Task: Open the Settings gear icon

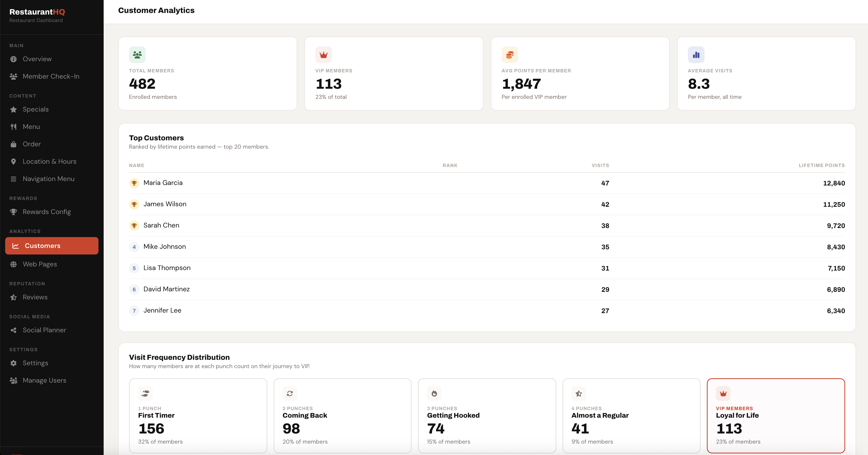Action: tap(13, 363)
